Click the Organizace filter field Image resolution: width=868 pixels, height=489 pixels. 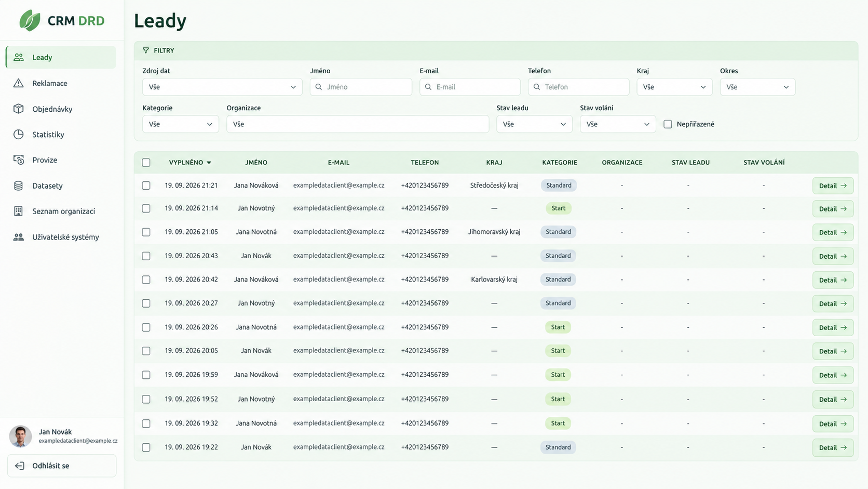[358, 124]
